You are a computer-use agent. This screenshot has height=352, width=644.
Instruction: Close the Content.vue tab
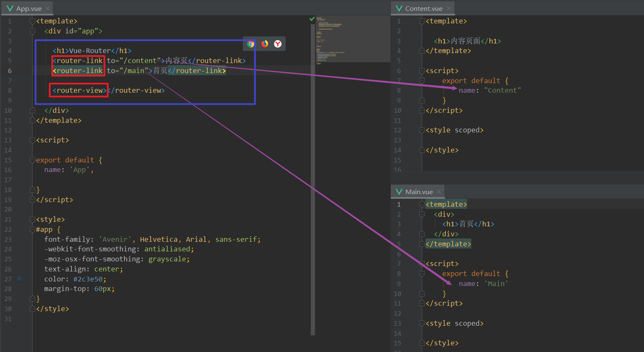[x=449, y=8]
